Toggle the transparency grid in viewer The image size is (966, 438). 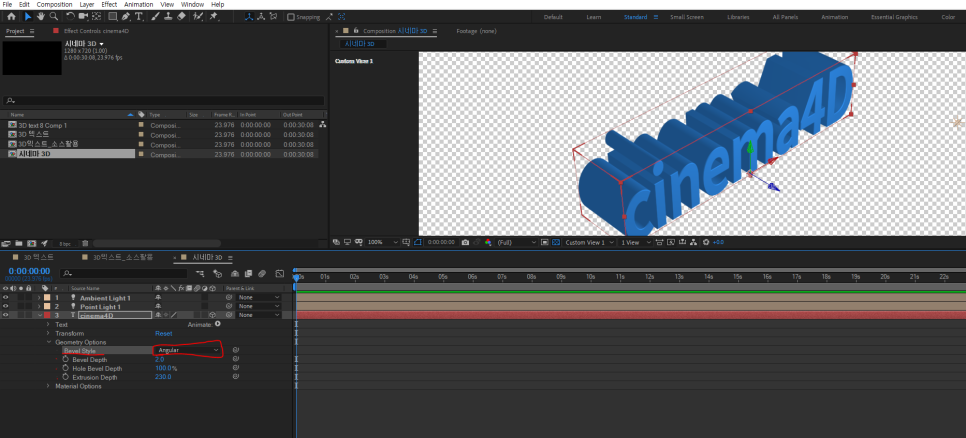(x=556, y=242)
